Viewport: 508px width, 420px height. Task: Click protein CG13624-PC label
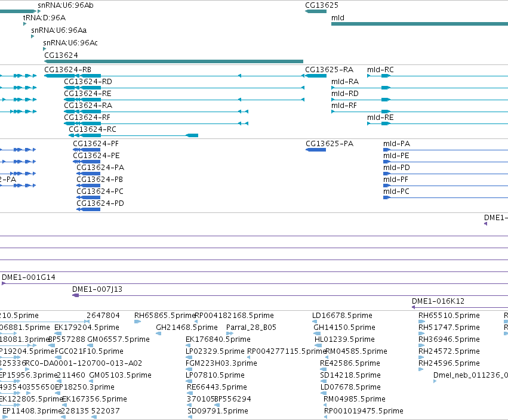[x=100, y=192]
